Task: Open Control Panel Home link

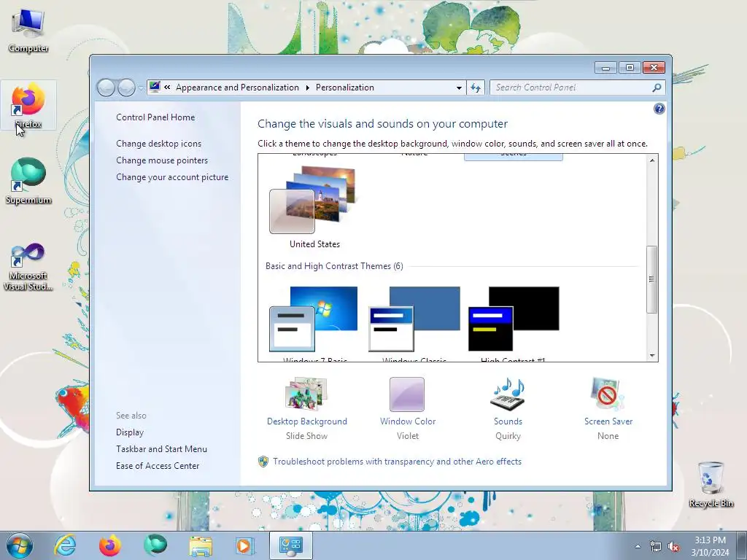Action: coord(155,117)
